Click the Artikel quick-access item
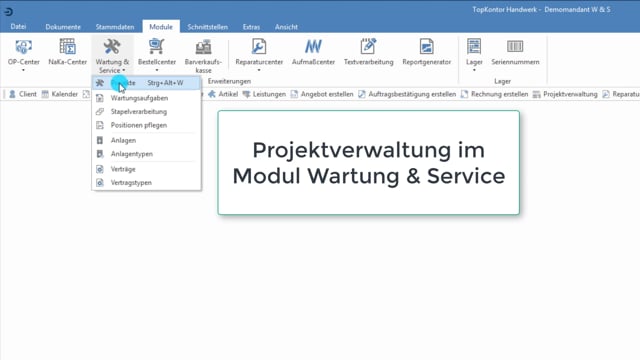The width and height of the screenshot is (640, 360). click(x=223, y=94)
